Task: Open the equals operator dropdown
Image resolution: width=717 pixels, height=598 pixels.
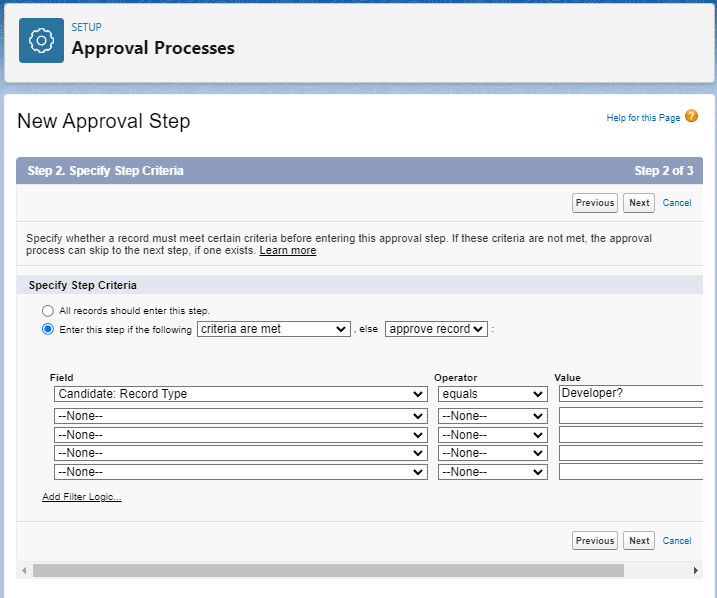Action: pyautogui.click(x=492, y=394)
